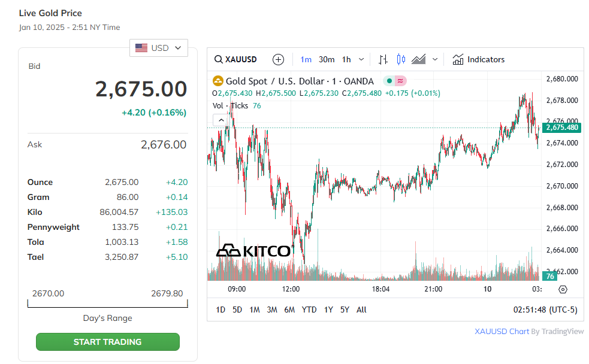Click the +4.20 (+0.16%) change value
589x364 pixels.
[x=154, y=113]
